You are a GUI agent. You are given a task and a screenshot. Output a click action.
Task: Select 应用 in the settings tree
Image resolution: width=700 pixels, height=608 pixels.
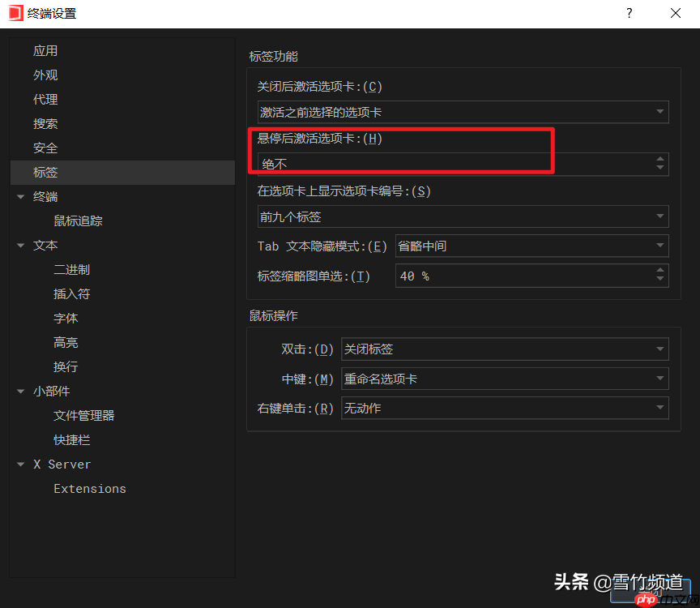point(45,51)
